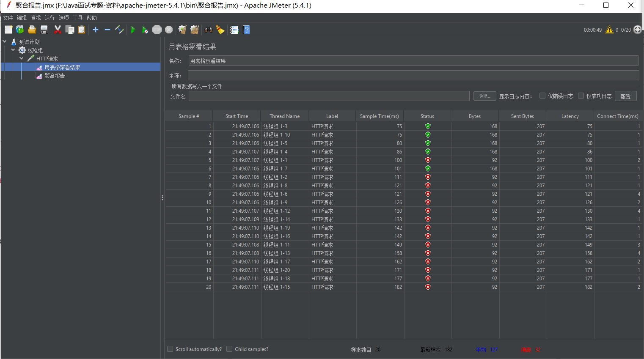Click the remote engines globe icon
Screen dimensions: 644x359
(x=638, y=30)
